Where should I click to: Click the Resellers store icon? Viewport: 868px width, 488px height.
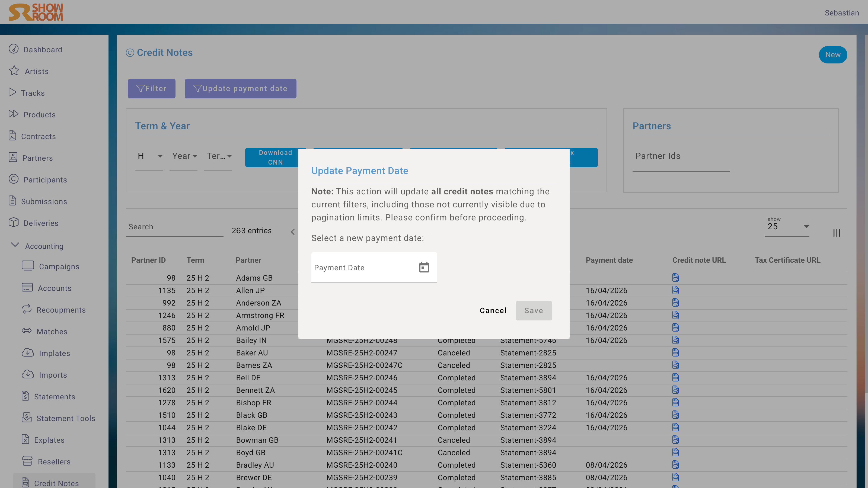click(27, 461)
